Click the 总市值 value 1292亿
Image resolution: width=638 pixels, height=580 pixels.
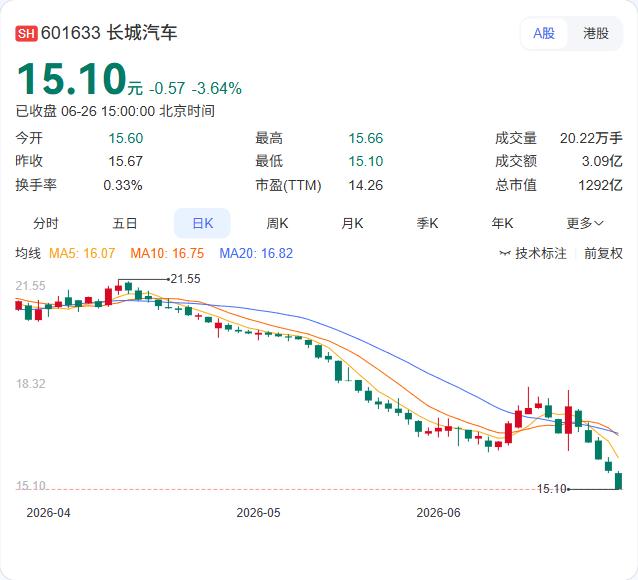[600, 186]
